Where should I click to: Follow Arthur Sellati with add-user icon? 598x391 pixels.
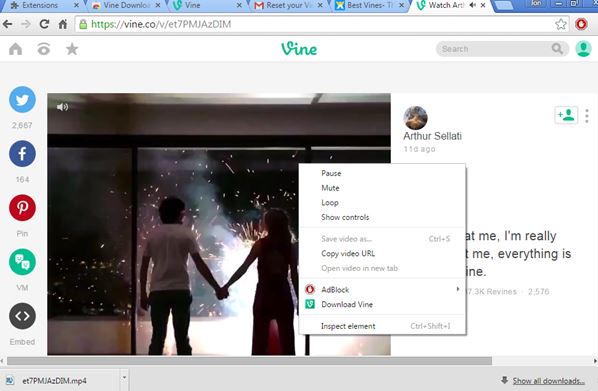566,115
